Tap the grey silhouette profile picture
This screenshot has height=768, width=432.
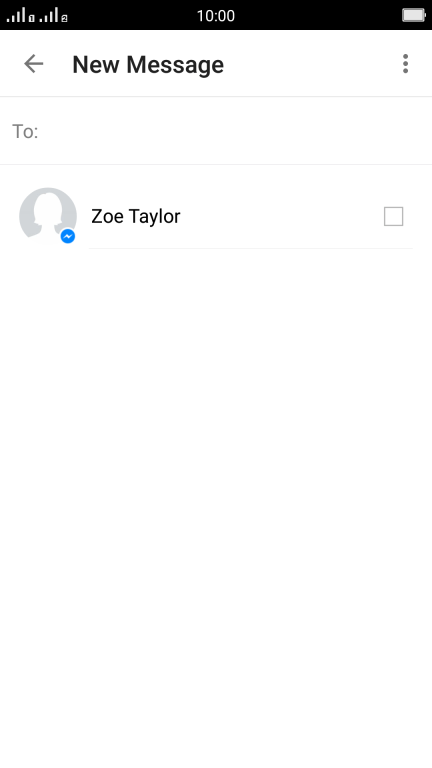click(x=48, y=216)
